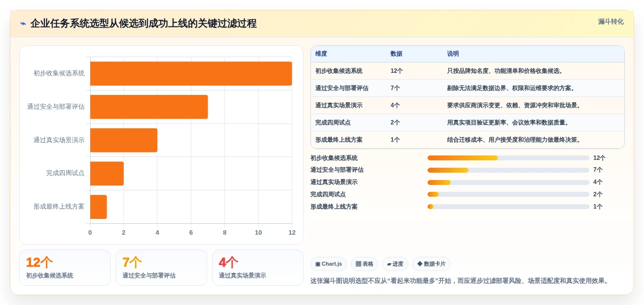Select the 通过安全与部署评估 table cell
This screenshot has height=305, width=644.
pyautogui.click(x=342, y=88)
